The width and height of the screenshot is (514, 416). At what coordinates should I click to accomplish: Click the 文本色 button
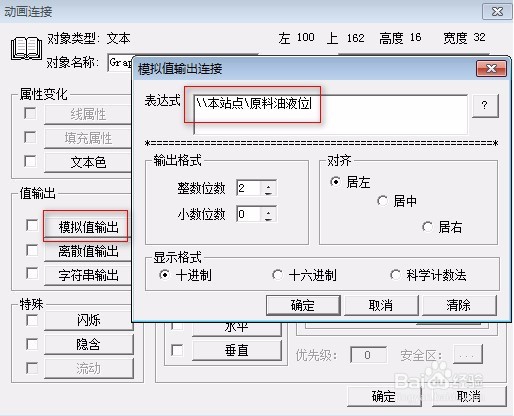point(88,162)
